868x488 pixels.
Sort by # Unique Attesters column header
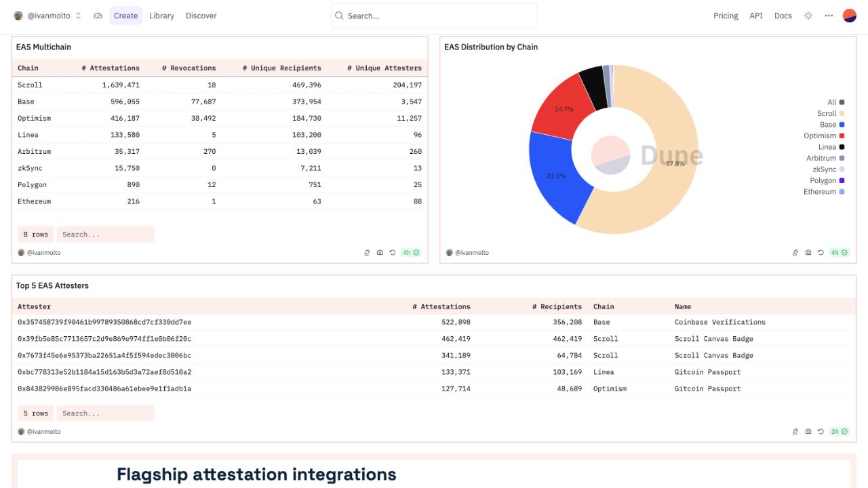384,68
